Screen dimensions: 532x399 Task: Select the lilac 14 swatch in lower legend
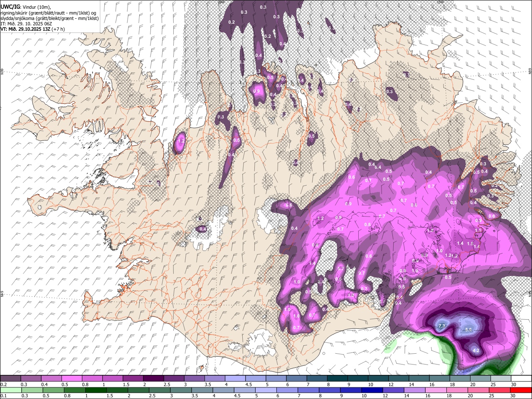414,390
